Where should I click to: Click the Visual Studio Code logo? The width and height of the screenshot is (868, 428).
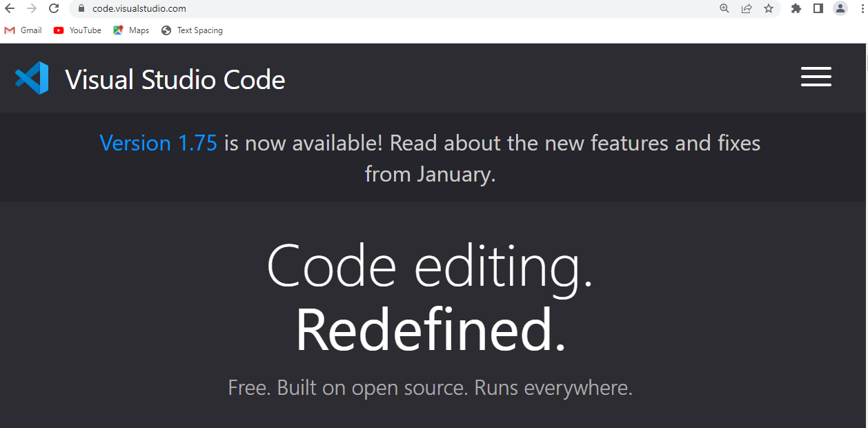[31, 78]
